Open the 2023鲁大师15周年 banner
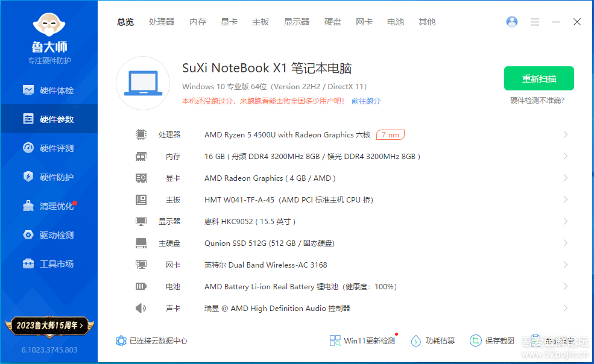 pos(49,326)
